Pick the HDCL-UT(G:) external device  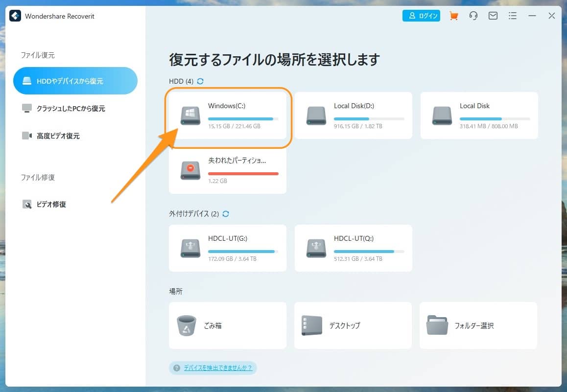(228, 248)
